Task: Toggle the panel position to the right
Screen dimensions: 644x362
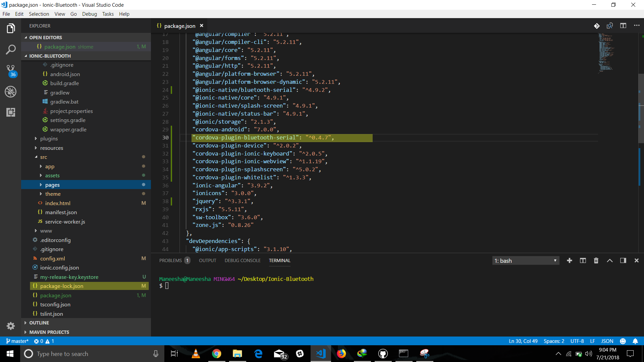Action: point(623,260)
